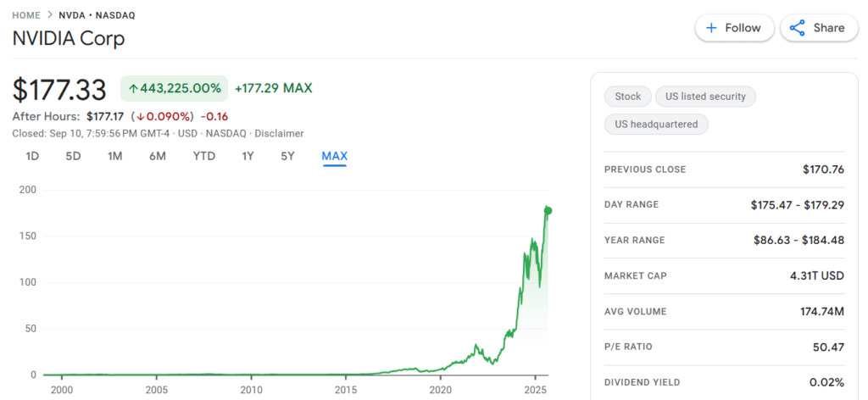
Task: Click the 0.02% dividend yield value
Action: (x=827, y=382)
